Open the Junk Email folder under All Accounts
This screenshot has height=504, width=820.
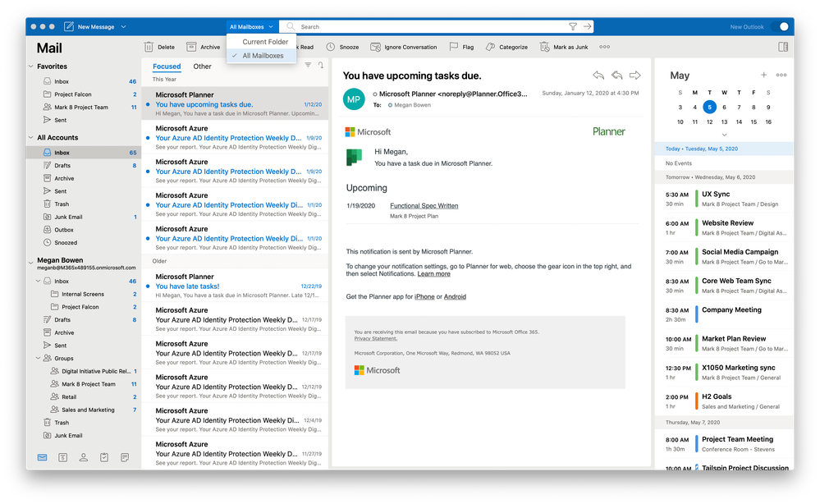click(x=84, y=217)
